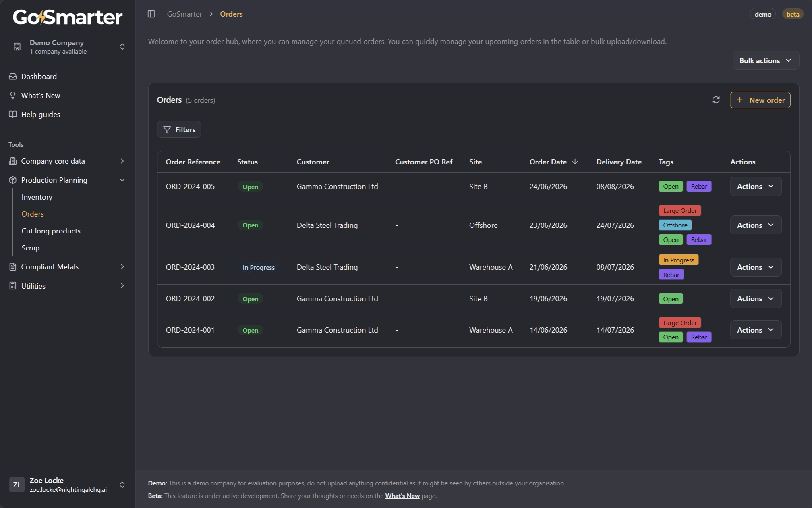Image resolution: width=812 pixels, height=508 pixels.
Task: Click the refresh orders icon
Action: [716, 100]
